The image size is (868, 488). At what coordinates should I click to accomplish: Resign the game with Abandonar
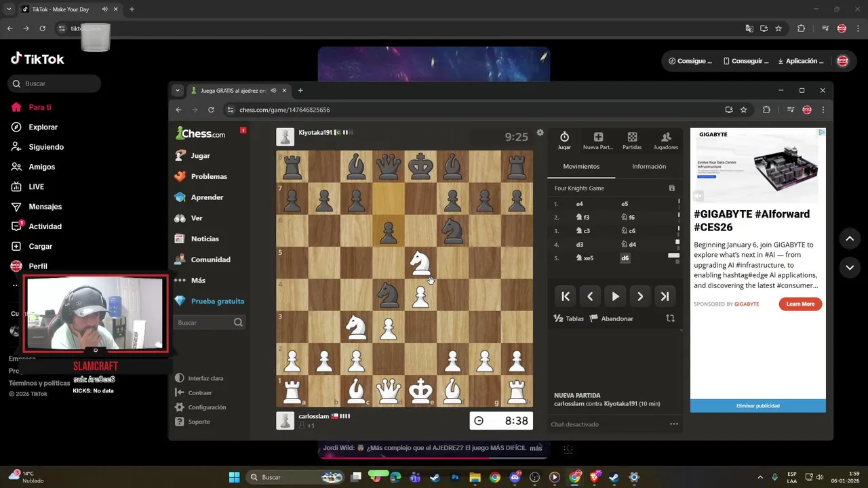(x=611, y=319)
